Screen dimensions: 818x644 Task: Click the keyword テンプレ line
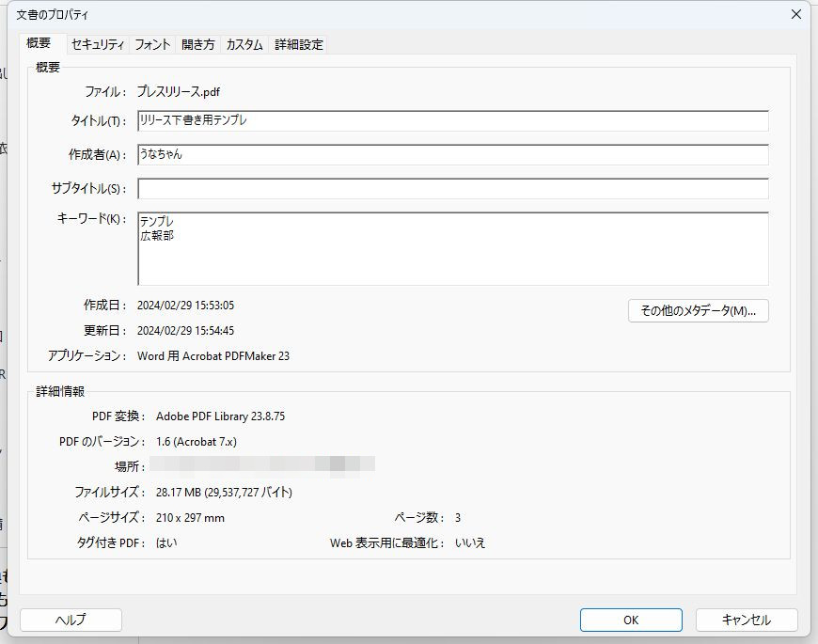(x=156, y=222)
